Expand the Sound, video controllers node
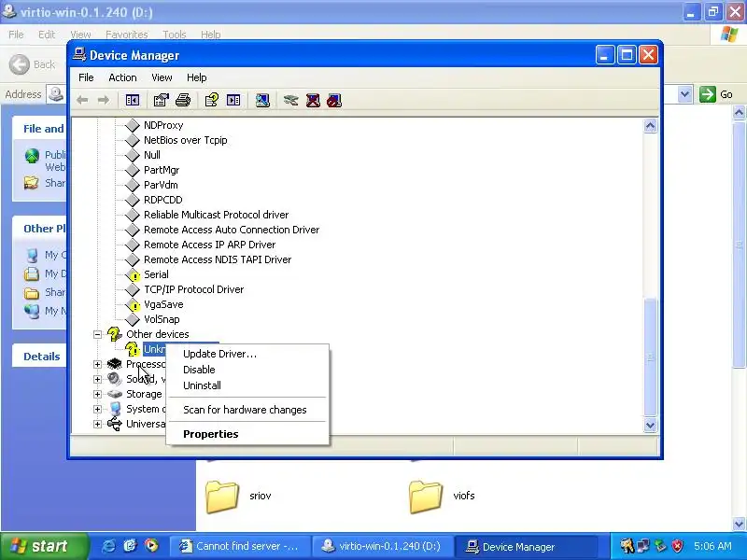Viewport: 747px width, 560px height. [97, 379]
